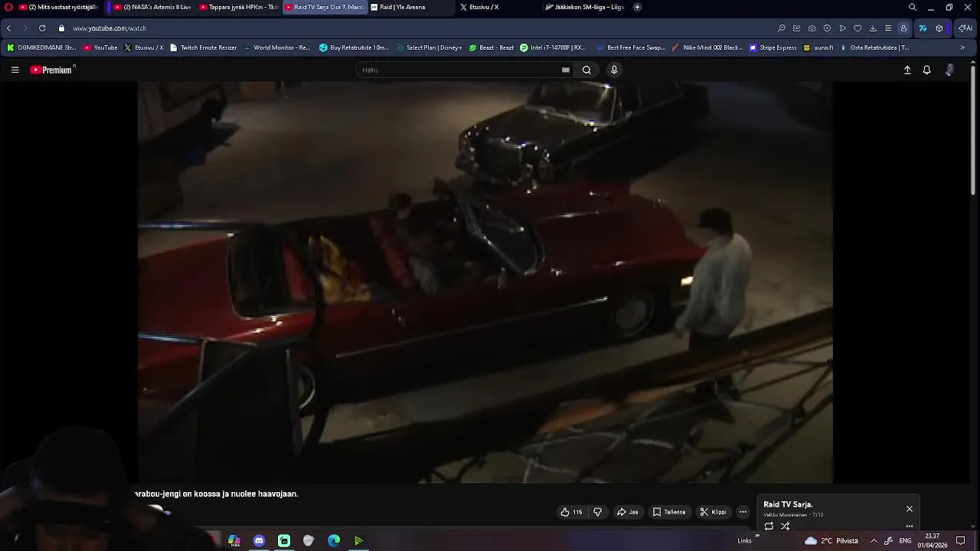Click browser back arrow
The height and width of the screenshot is (551, 980).
9,28
